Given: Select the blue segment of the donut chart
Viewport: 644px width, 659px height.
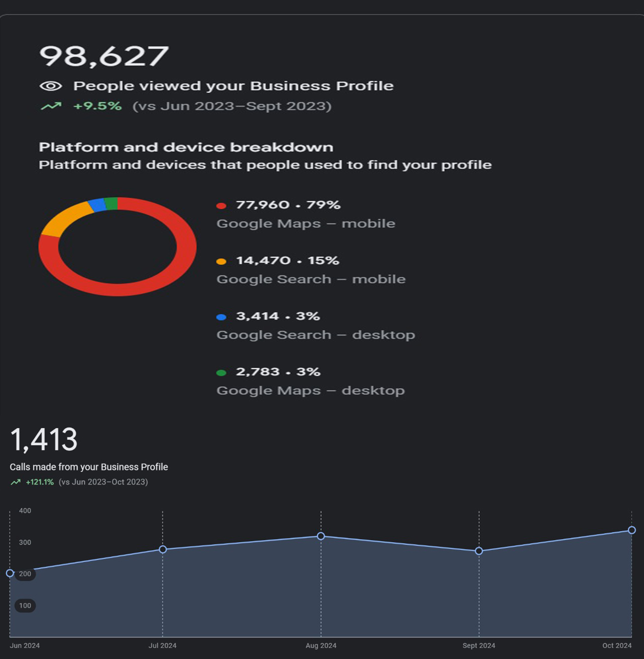Looking at the screenshot, I should [97, 205].
